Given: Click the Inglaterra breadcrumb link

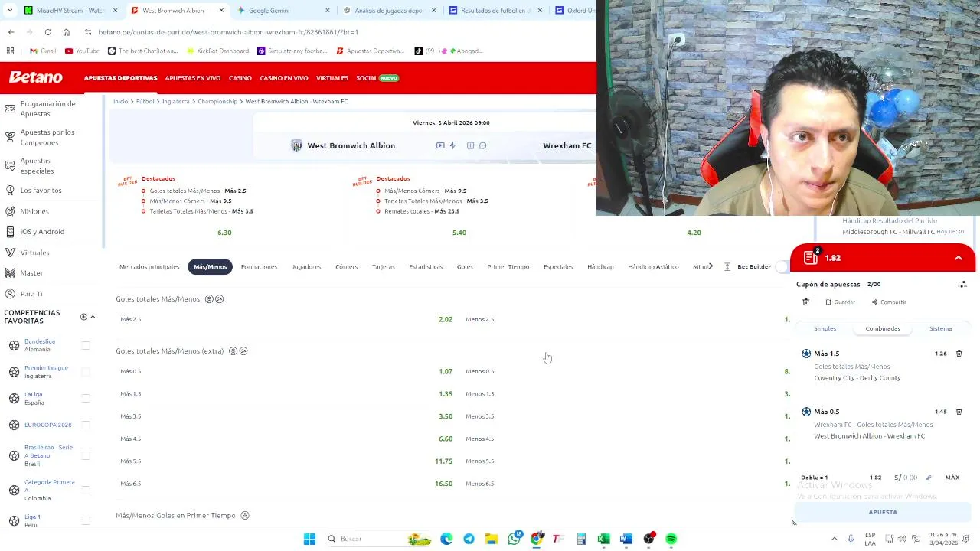Looking at the screenshot, I should coord(175,101).
